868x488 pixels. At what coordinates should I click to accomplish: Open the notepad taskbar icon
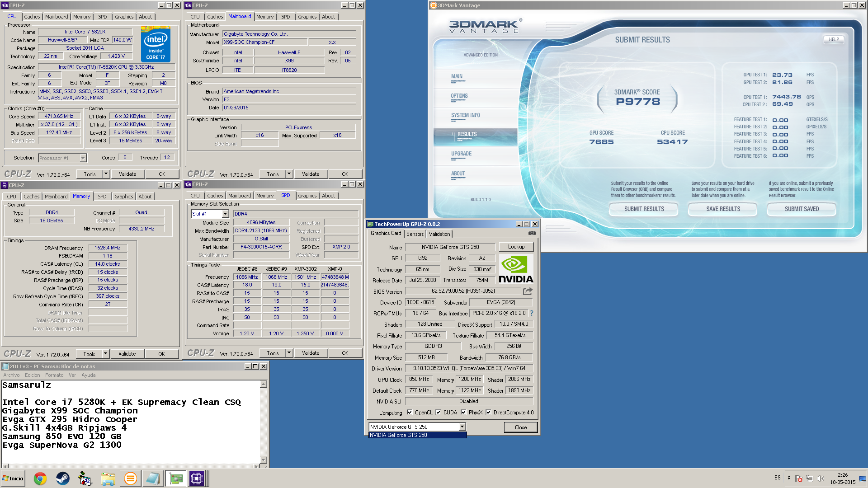153,479
